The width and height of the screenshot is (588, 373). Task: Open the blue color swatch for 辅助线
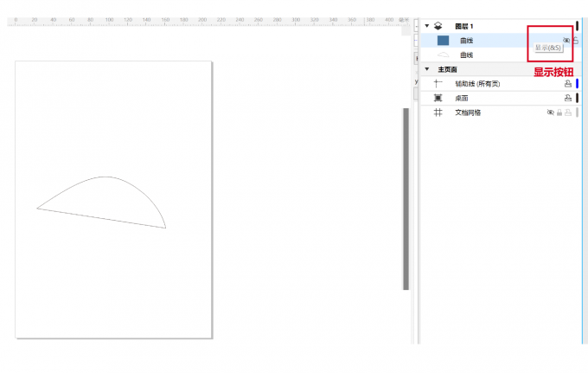click(578, 84)
